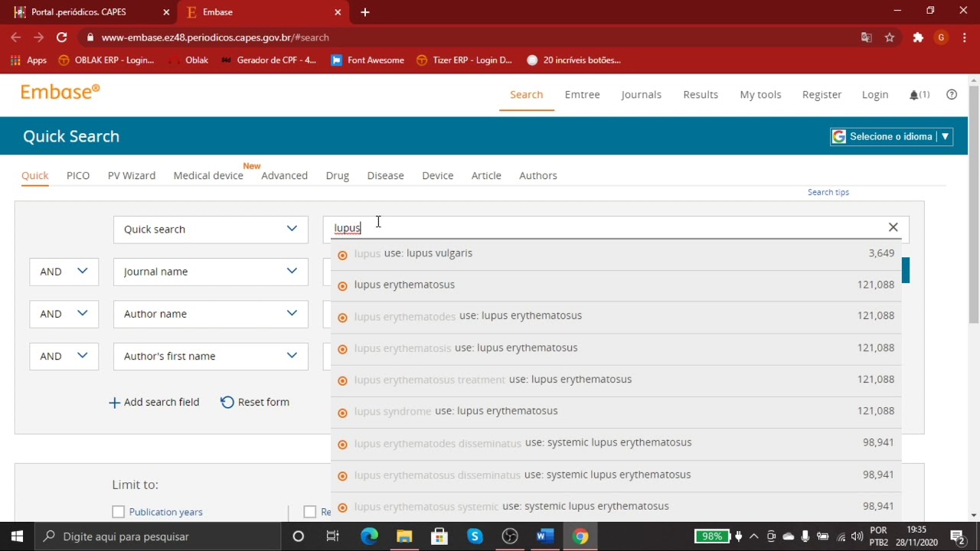This screenshot has height=551, width=980.
Task: Open Google Translate icon in address bar
Action: coord(867,37)
